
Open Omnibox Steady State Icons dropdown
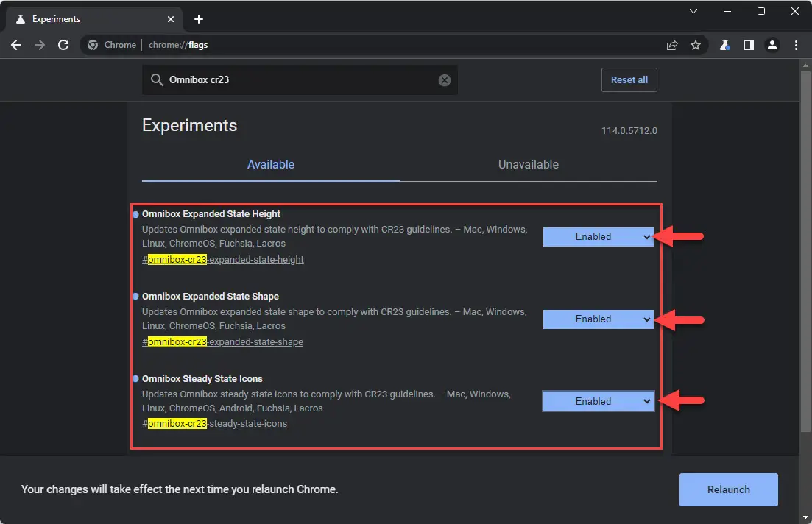(598, 401)
